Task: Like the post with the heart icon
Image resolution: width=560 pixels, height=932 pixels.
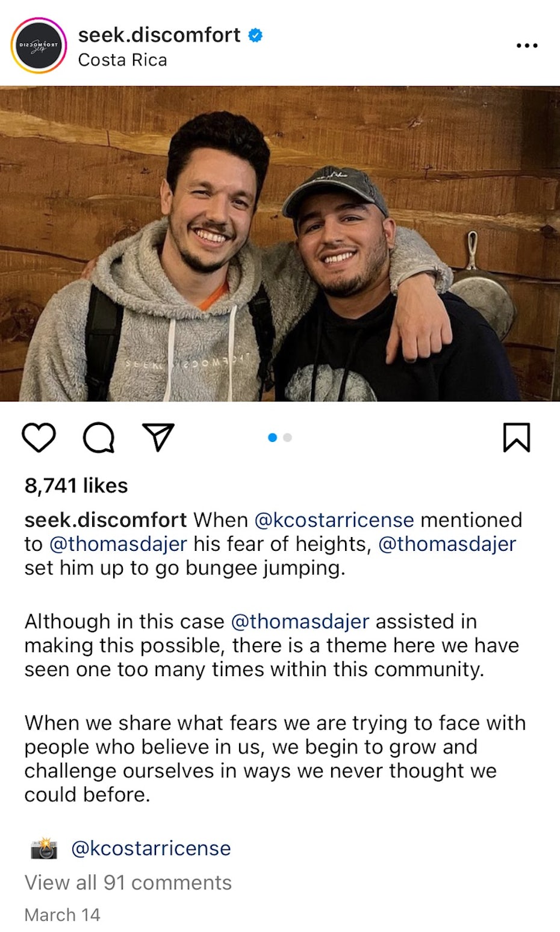Action: point(39,437)
